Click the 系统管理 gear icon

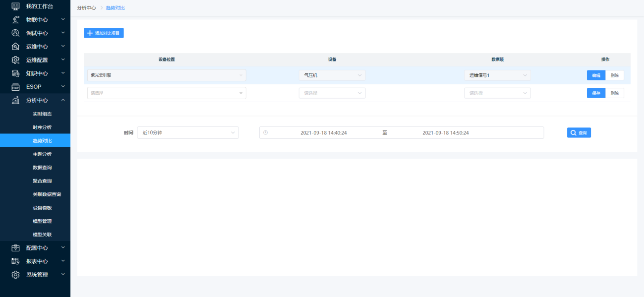[x=15, y=274]
